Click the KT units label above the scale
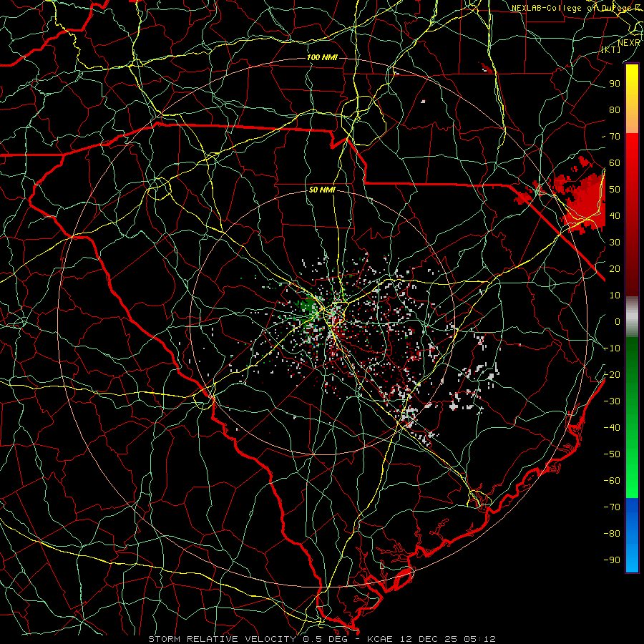Image resolution: width=644 pixels, height=644 pixels. pos(611,49)
